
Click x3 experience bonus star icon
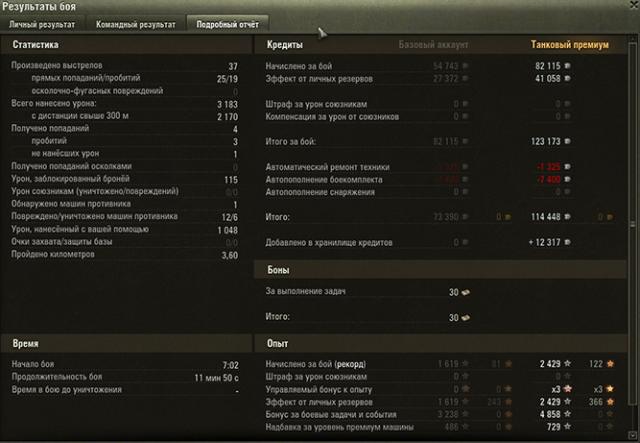(x=568, y=389)
